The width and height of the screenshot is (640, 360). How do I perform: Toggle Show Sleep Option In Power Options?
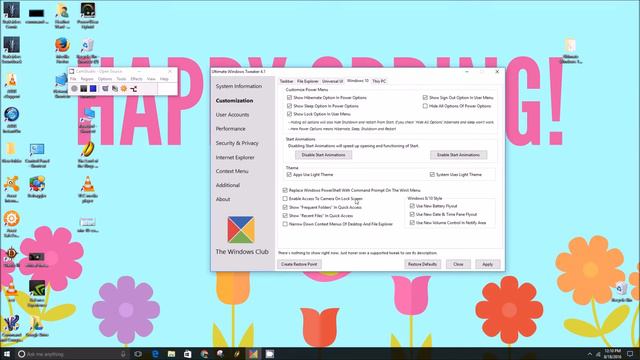(289, 106)
